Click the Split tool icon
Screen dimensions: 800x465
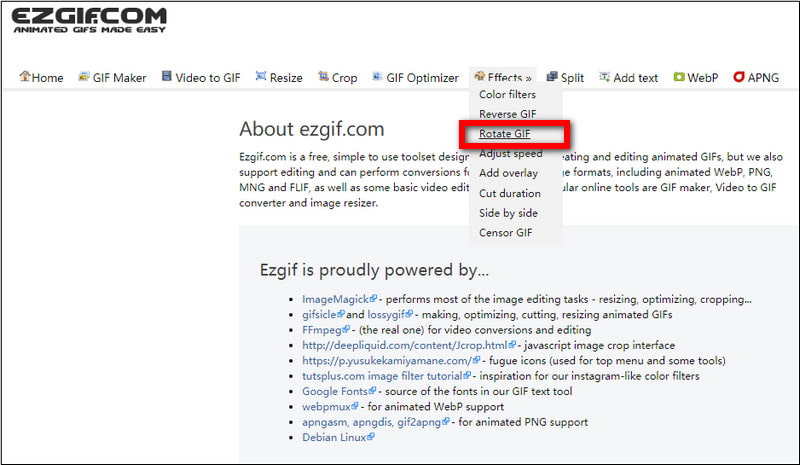(x=552, y=77)
